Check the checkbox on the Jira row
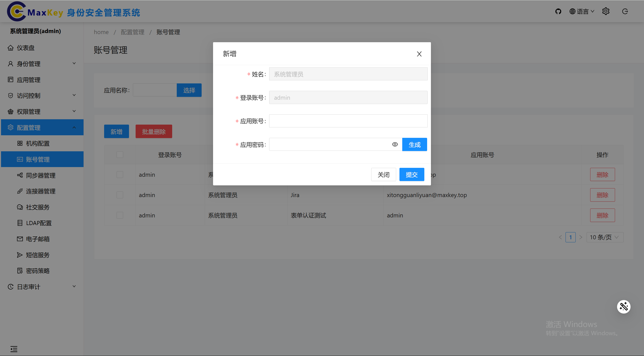 click(x=120, y=195)
